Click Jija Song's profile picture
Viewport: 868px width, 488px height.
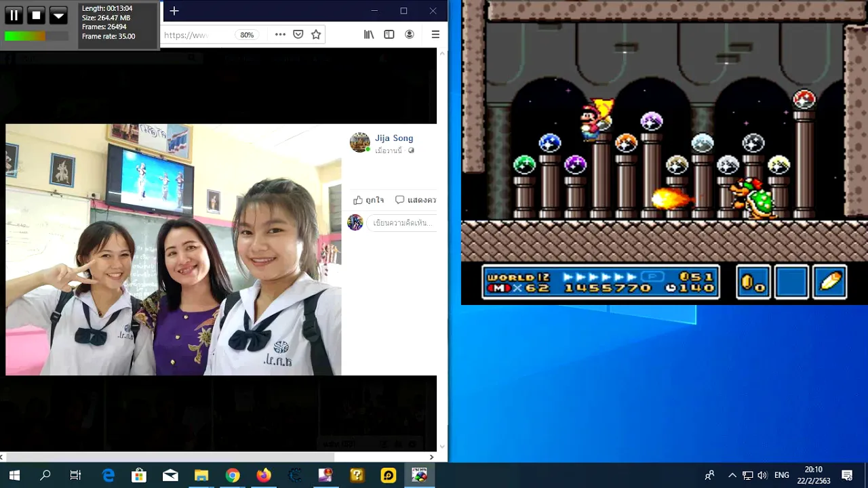(359, 142)
